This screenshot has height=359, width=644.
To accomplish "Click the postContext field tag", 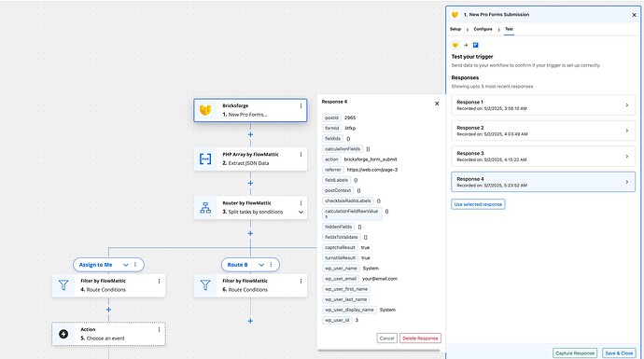I will (338, 190).
